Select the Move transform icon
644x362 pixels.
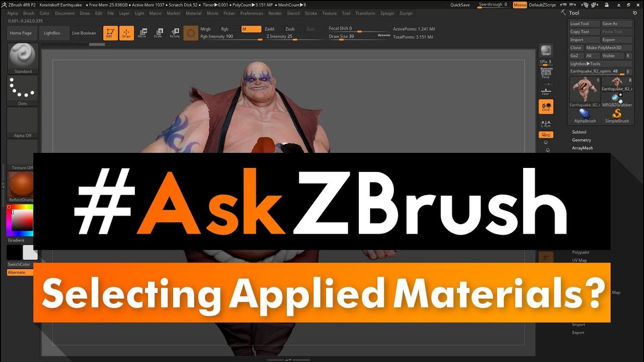pos(142,33)
